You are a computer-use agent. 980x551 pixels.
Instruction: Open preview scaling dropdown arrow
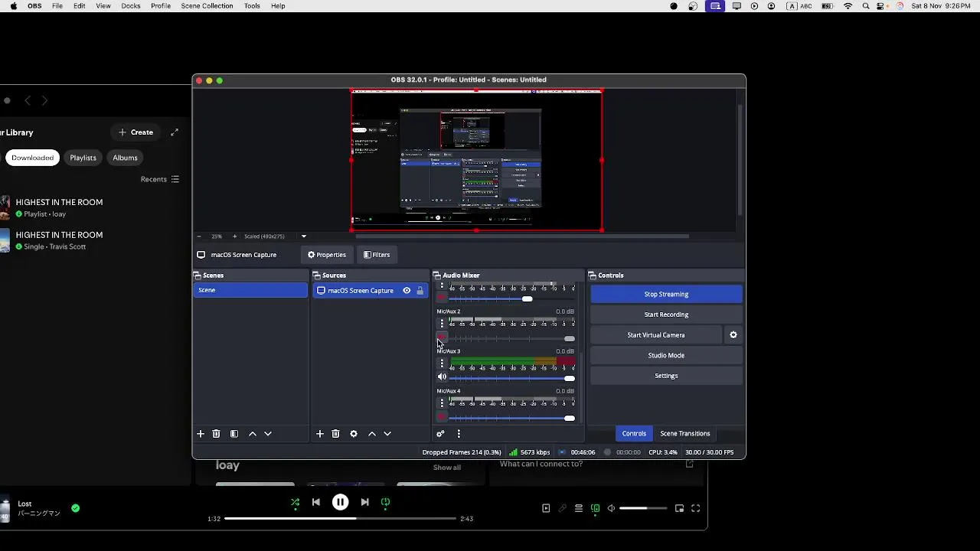304,236
